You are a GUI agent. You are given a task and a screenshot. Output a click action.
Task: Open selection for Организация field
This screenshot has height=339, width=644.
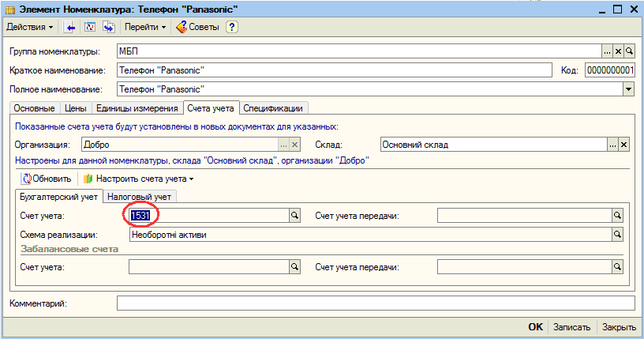tap(284, 145)
